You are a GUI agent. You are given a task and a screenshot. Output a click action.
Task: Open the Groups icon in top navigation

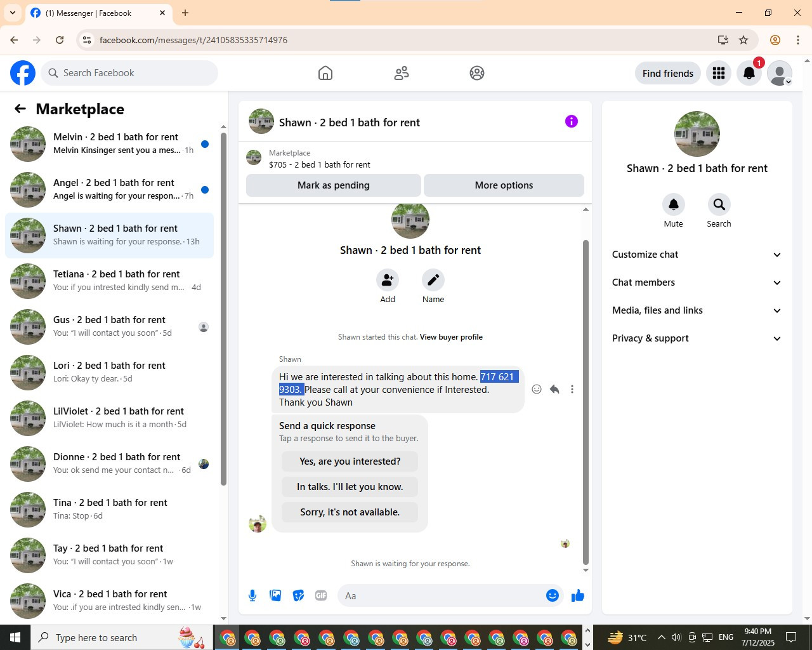pyautogui.click(x=477, y=73)
